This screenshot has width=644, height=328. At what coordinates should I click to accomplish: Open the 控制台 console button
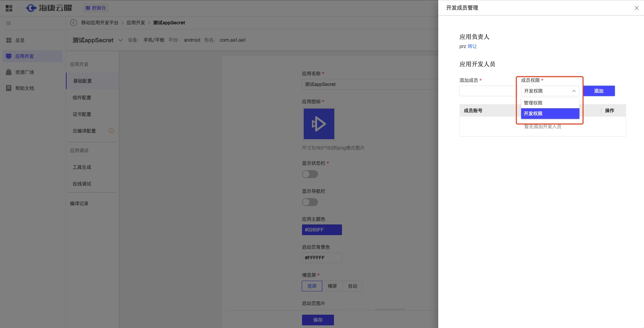[96, 8]
